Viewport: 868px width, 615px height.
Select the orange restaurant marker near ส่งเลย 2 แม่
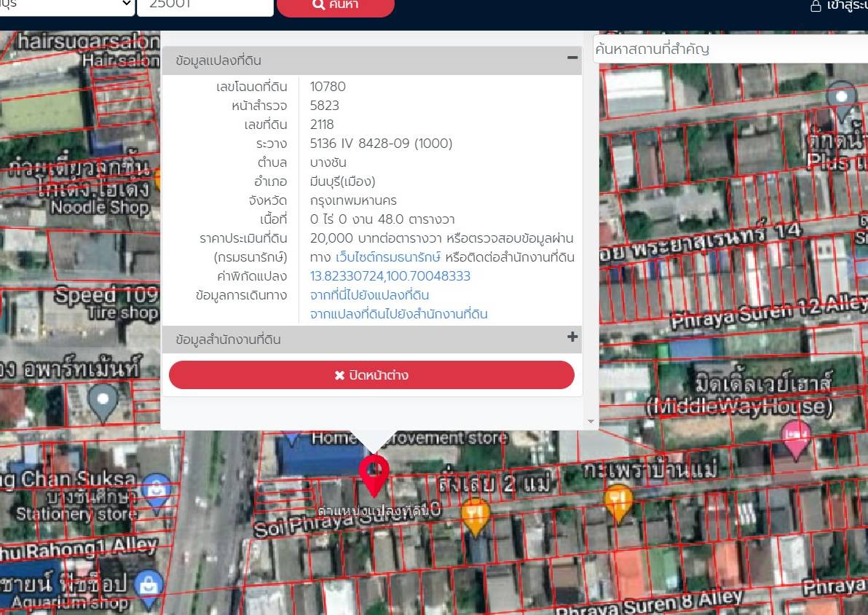click(475, 515)
